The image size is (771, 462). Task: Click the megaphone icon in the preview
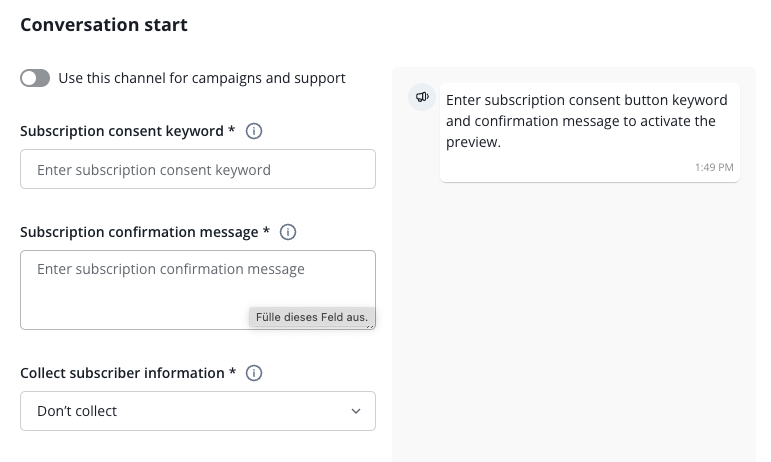point(422,97)
